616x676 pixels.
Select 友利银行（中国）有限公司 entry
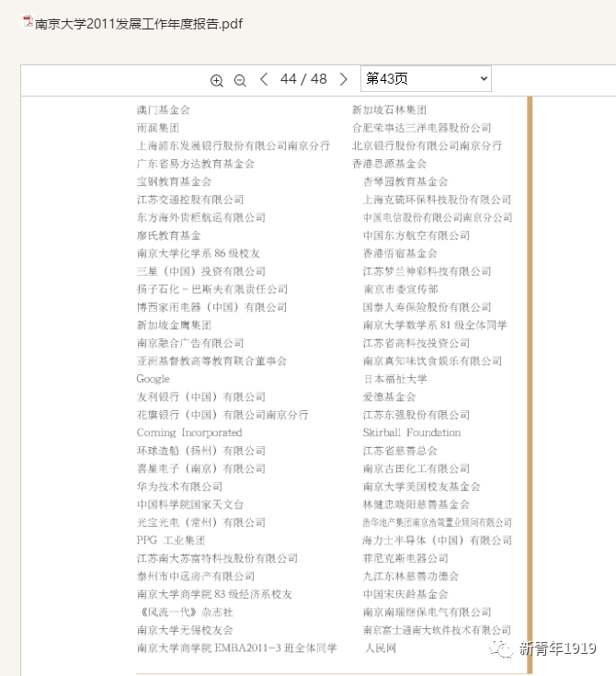point(200,397)
